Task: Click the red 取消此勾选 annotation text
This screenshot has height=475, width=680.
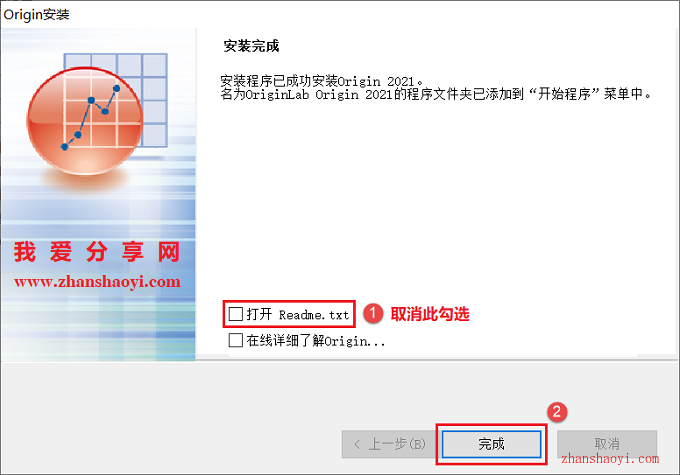Action: pos(430,314)
